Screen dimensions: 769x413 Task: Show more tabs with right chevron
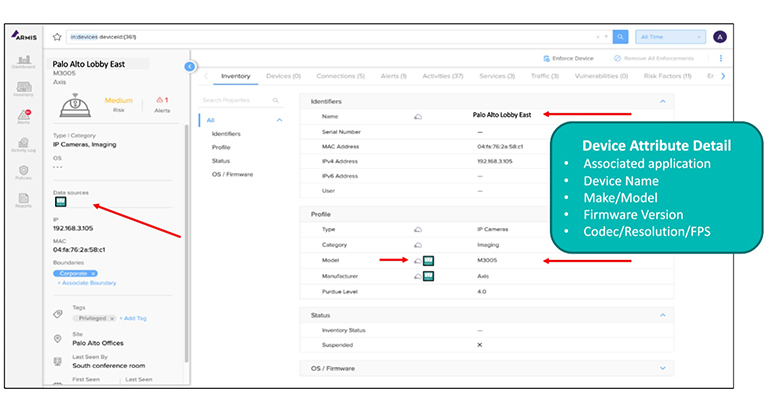click(x=723, y=76)
